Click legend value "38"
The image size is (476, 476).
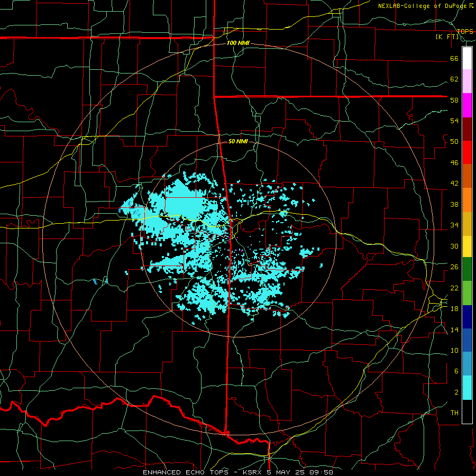[x=454, y=205]
